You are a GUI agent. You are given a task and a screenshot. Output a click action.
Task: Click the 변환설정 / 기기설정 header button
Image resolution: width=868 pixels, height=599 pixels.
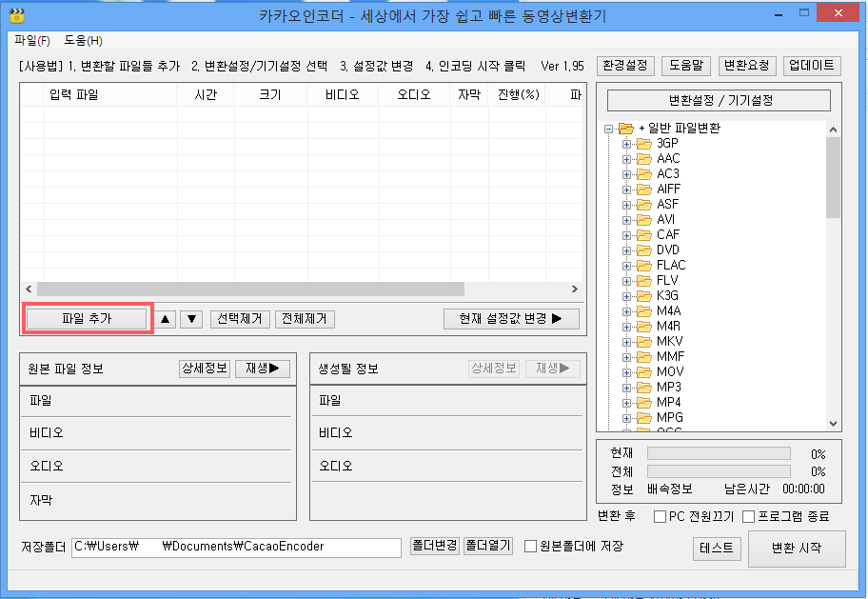[720, 100]
